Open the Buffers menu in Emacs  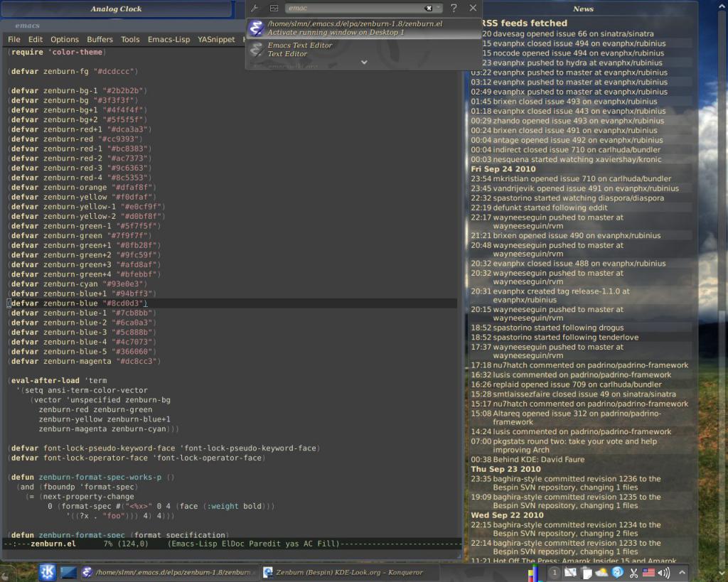pos(100,40)
